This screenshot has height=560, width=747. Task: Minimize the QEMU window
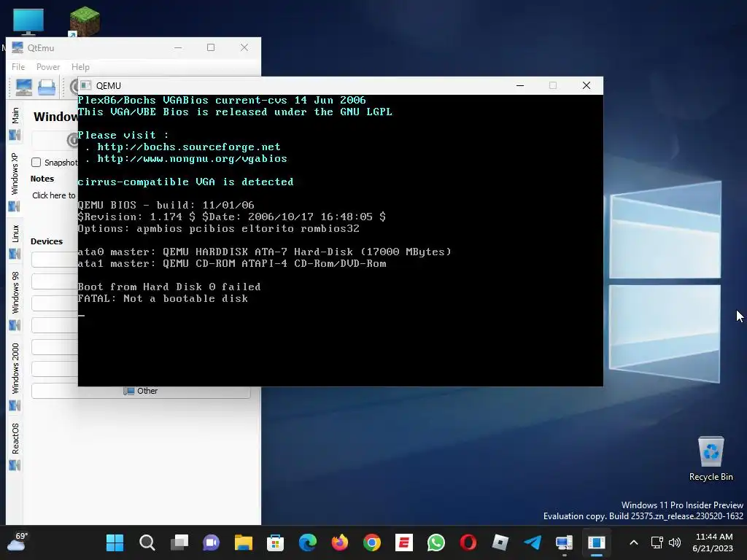pos(519,85)
